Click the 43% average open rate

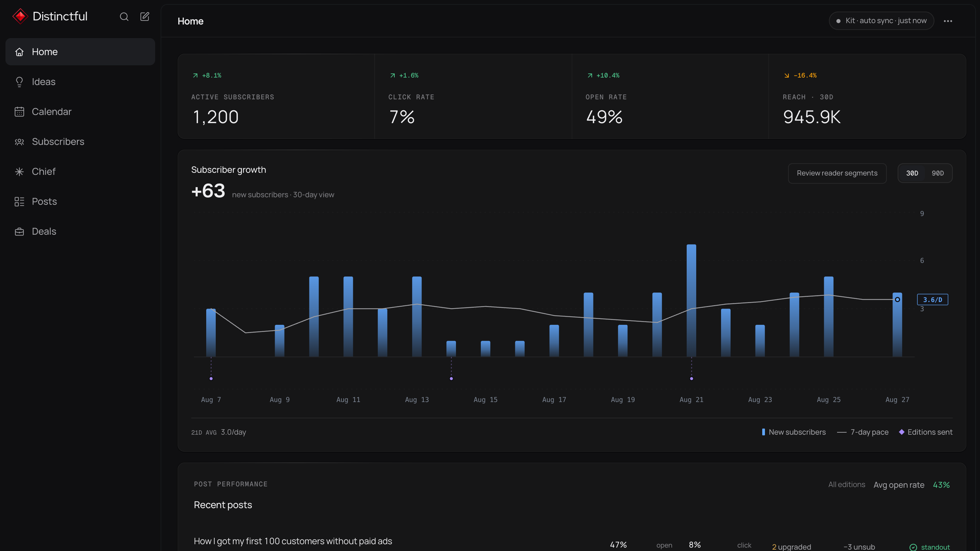click(941, 485)
